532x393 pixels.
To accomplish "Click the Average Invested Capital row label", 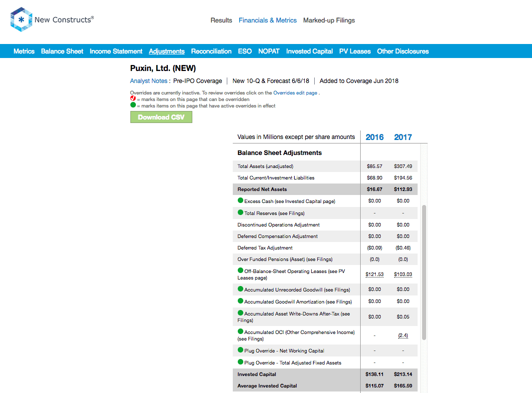I will (x=267, y=386).
